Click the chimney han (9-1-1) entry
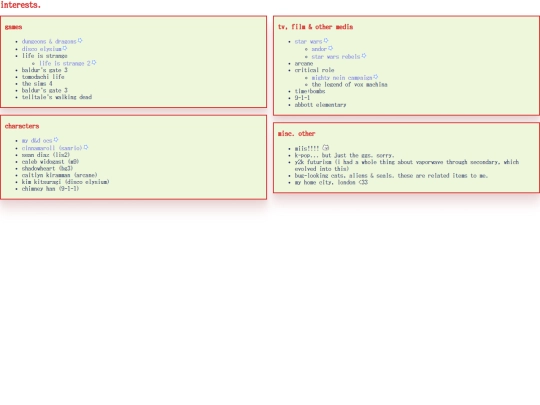The height and width of the screenshot is (405, 540). [51, 189]
